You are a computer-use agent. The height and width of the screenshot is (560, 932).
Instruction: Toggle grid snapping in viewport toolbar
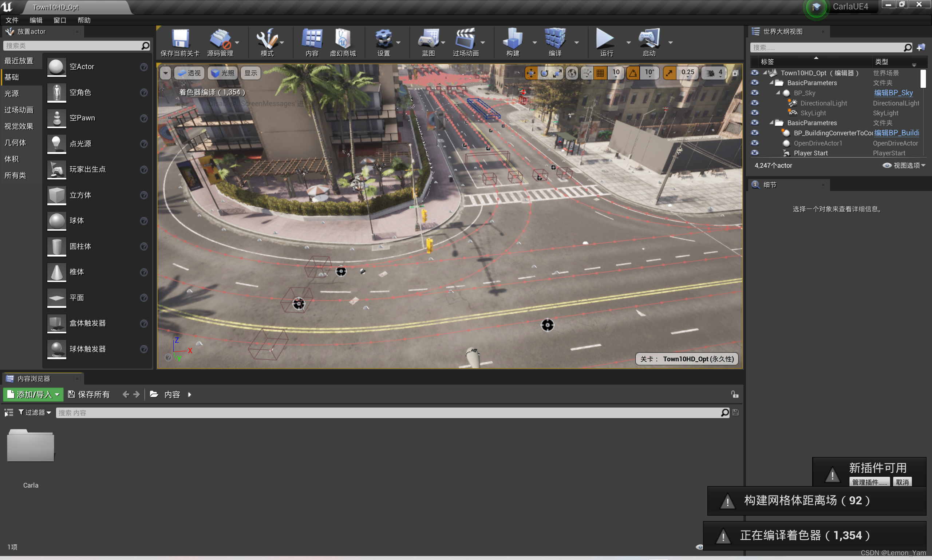600,73
